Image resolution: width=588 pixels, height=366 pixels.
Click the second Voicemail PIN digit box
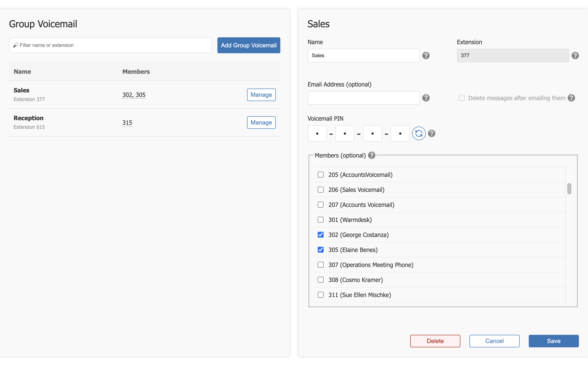345,133
